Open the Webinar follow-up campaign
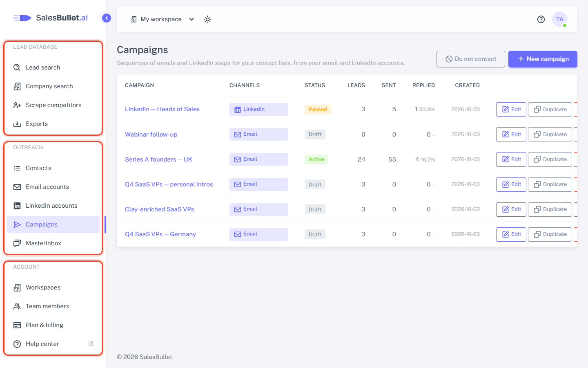588x368 pixels. click(151, 135)
